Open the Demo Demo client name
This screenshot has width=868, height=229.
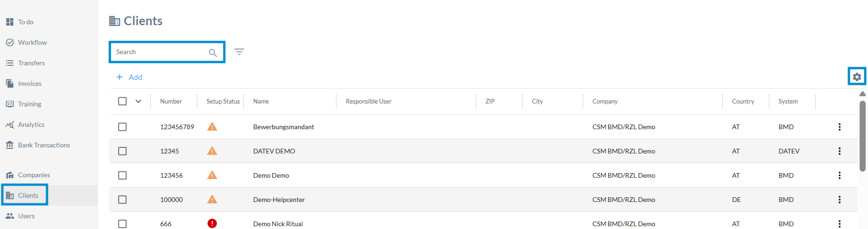(x=271, y=175)
